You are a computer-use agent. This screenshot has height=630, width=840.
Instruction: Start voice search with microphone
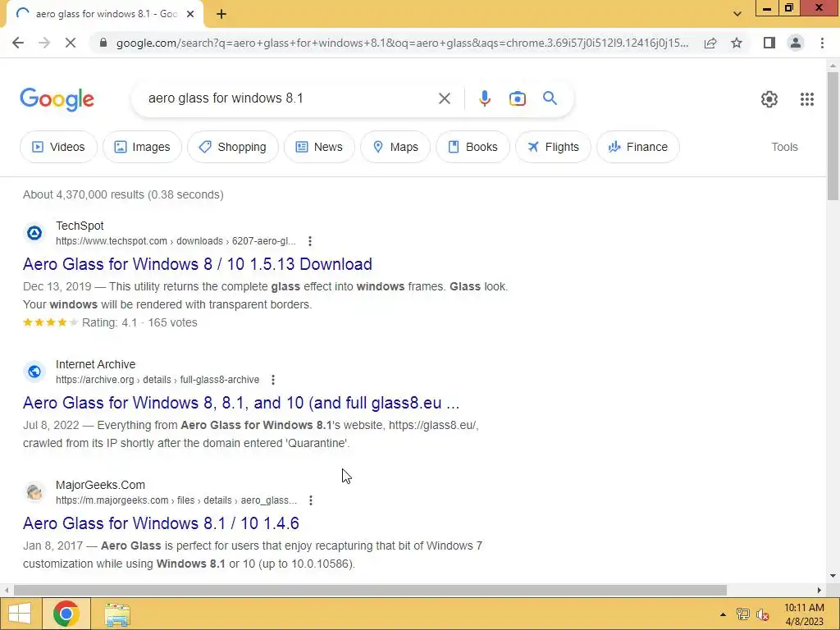484,98
